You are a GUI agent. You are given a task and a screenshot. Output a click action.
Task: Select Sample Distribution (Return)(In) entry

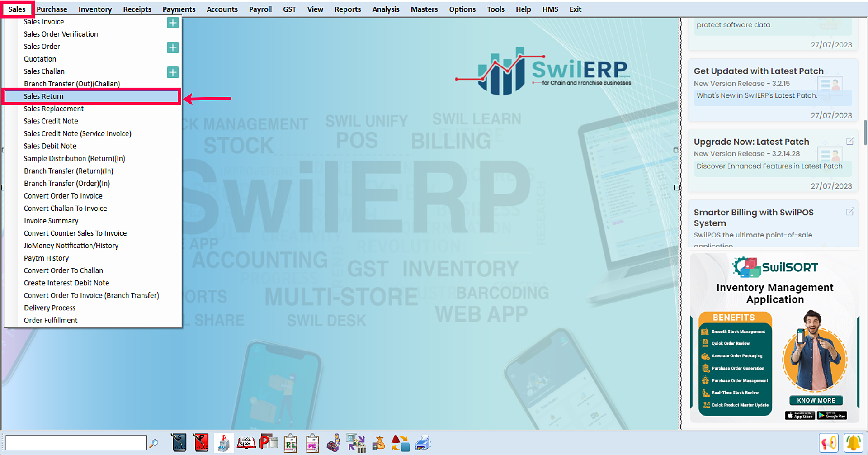point(93,158)
